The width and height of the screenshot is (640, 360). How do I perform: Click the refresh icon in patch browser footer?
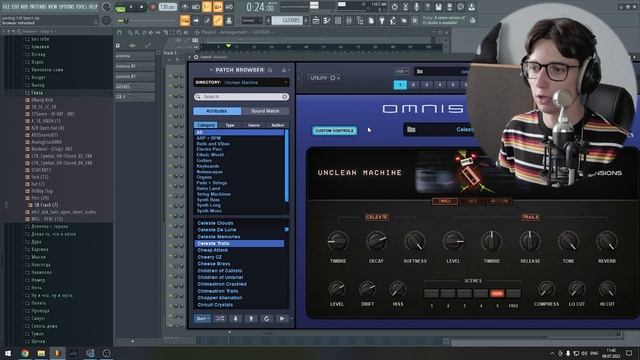tap(267, 319)
